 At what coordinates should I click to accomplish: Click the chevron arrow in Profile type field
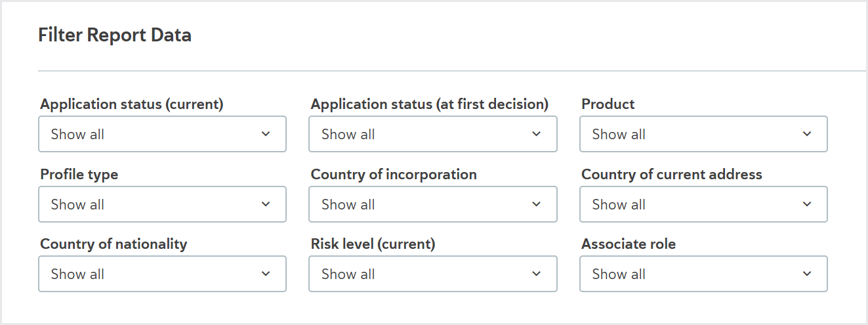tap(266, 204)
